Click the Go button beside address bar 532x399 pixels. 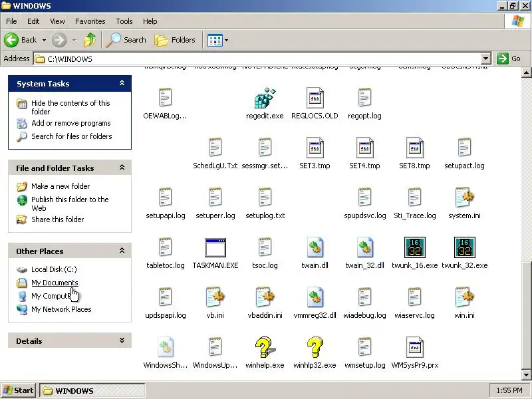click(509, 59)
